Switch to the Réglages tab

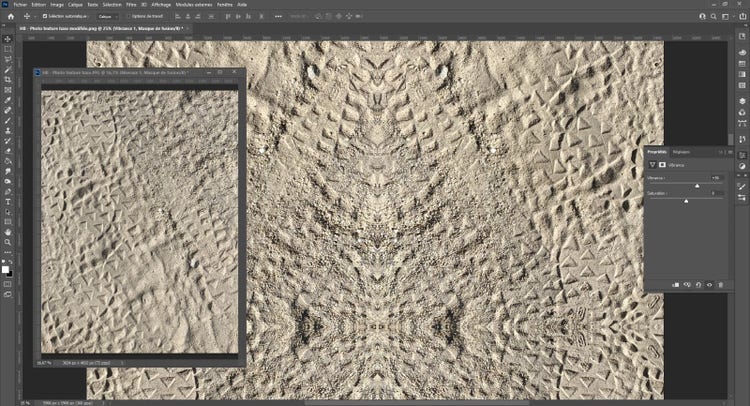681,152
